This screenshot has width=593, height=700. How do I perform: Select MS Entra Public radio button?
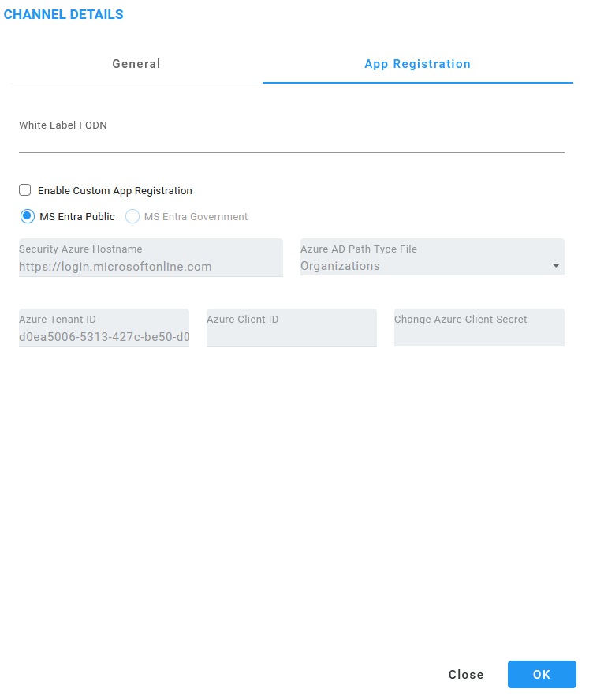[x=28, y=216]
